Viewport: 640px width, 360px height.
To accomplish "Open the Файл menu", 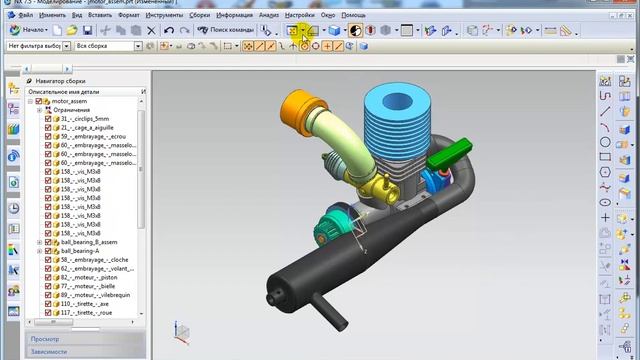I will [25, 15].
